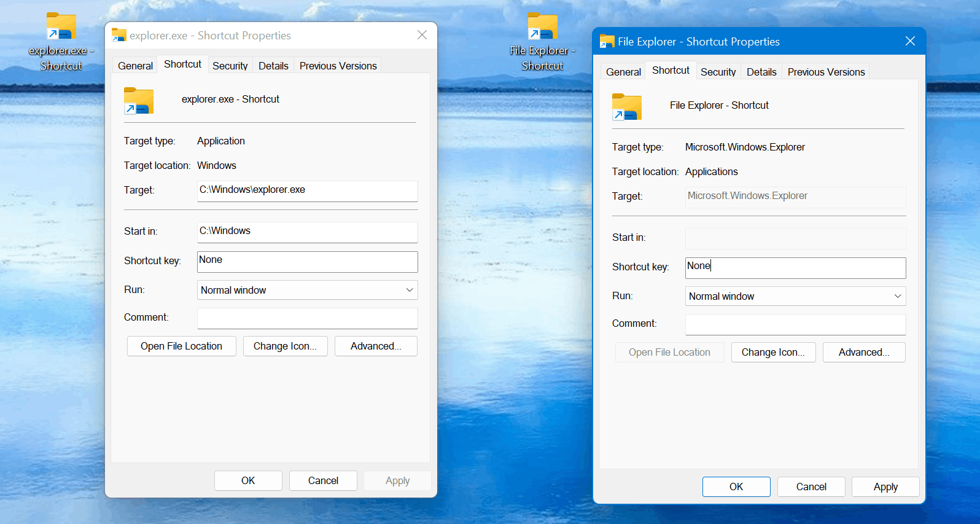Click the Target field containing C:\Windows\explorer.exe
Screen dimensions: 980x524
[x=308, y=191]
